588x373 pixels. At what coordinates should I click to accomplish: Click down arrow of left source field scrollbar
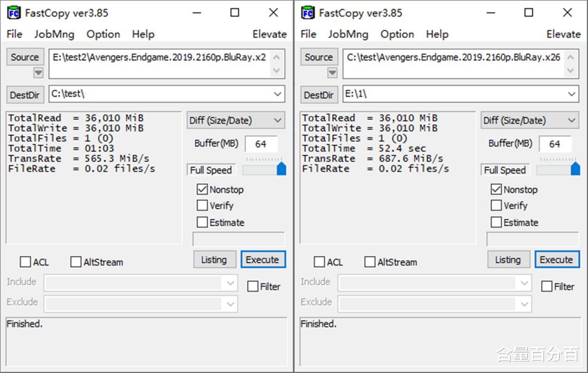tap(277, 70)
